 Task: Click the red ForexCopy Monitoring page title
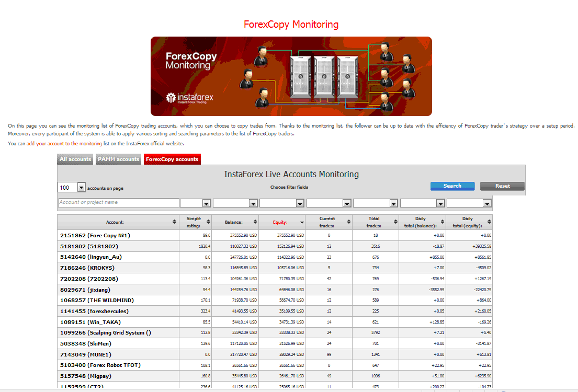[291, 25]
